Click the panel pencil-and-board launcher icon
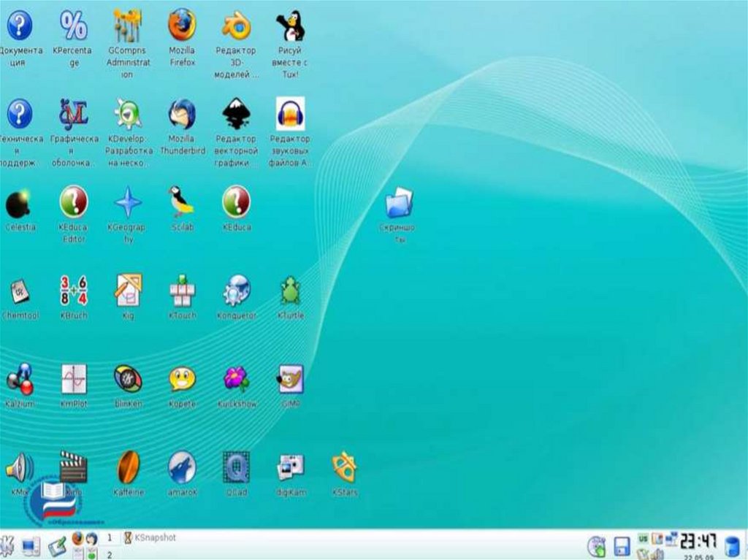The height and width of the screenshot is (560, 748). (x=57, y=547)
